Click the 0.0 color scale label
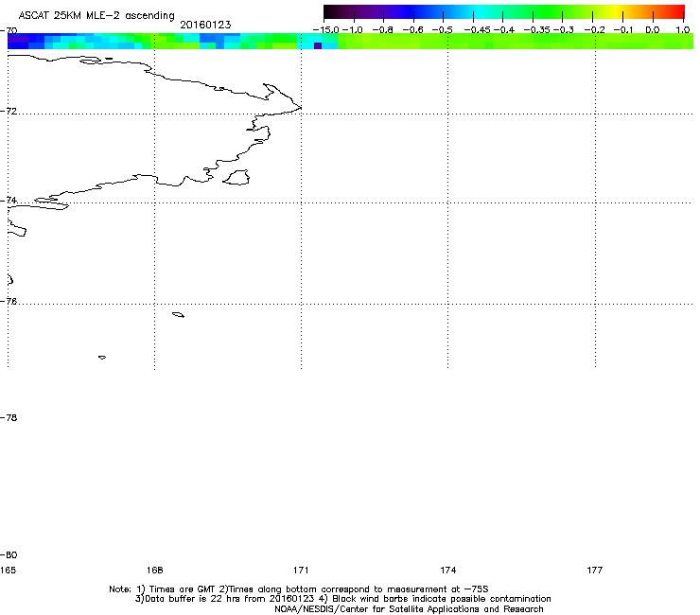The width and height of the screenshot is (700, 615). point(653,30)
